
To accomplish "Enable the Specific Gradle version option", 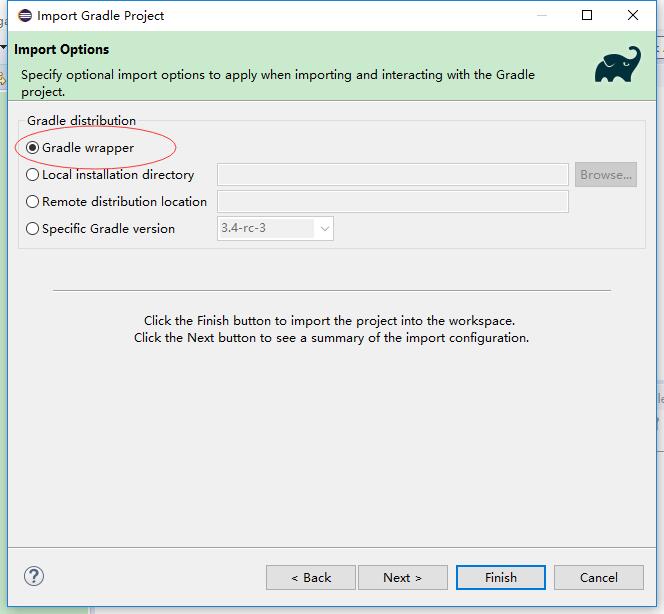I will [34, 229].
